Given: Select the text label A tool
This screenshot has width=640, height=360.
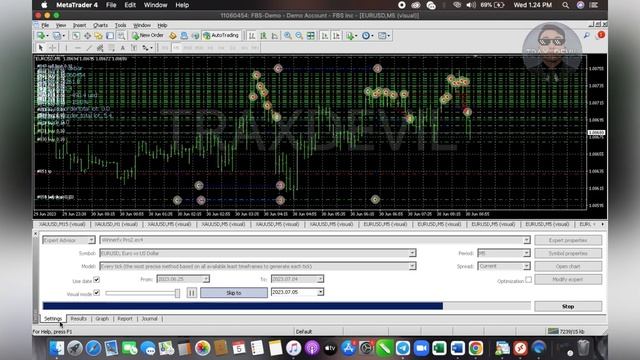Looking at the screenshot, I should coord(122,48).
